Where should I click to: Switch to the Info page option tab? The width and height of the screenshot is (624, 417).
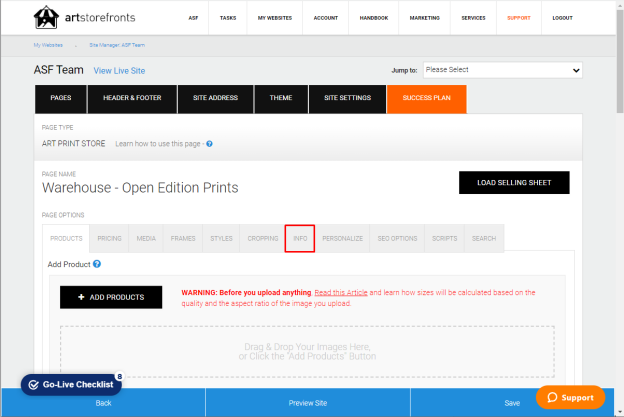point(300,238)
